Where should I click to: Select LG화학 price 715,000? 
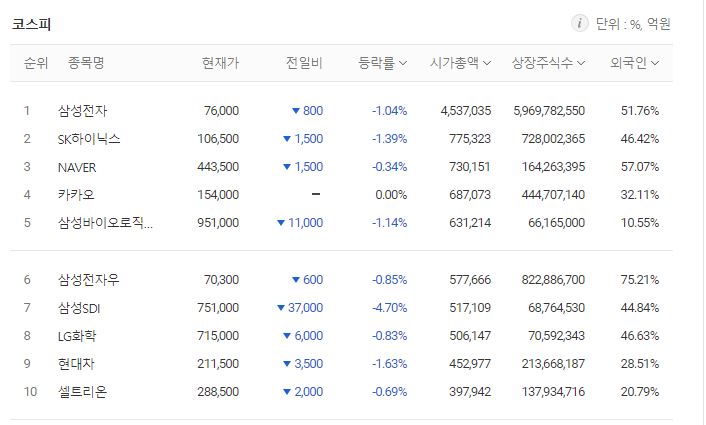tap(218, 336)
